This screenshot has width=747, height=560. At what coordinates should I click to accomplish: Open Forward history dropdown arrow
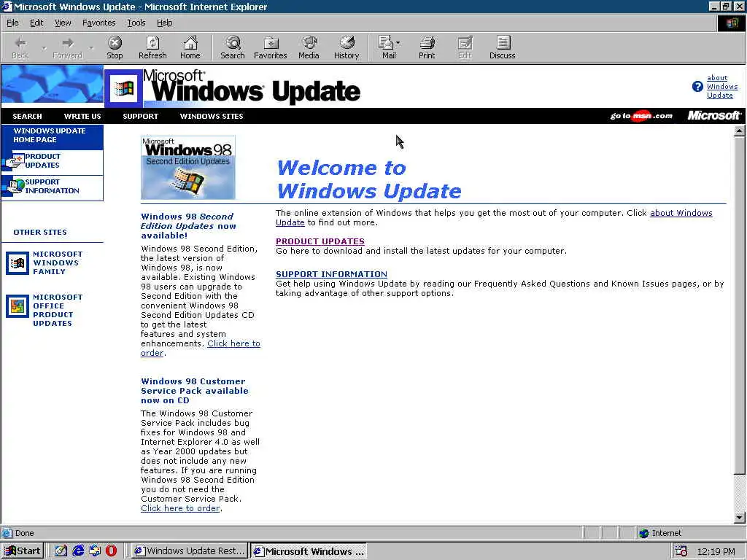coord(90,48)
